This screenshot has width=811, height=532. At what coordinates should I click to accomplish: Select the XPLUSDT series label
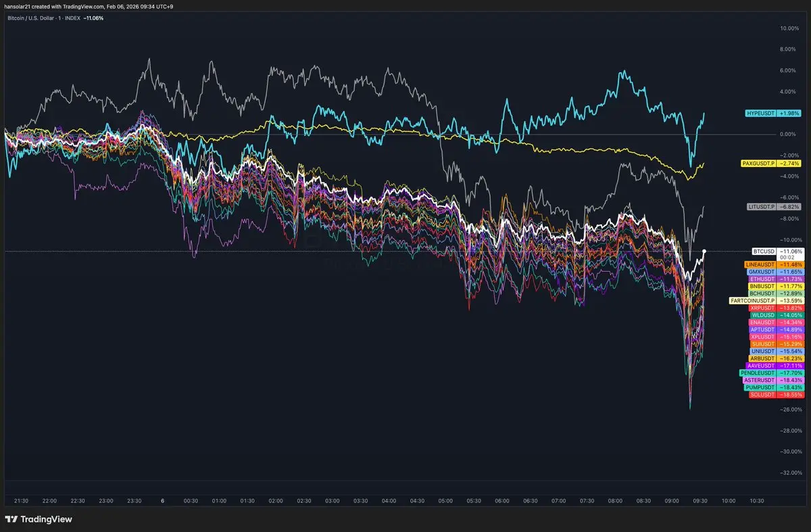pyautogui.click(x=762, y=337)
